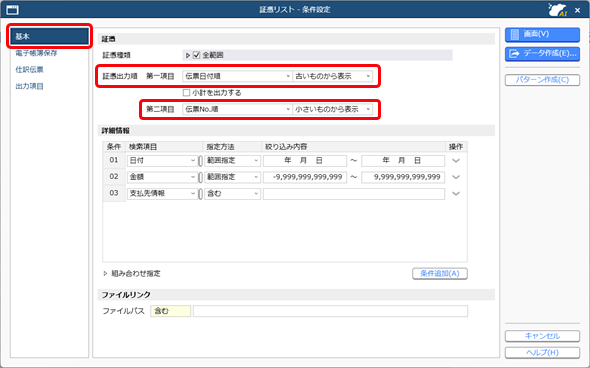Open the 日付 search item dropdown

[x=162, y=161]
